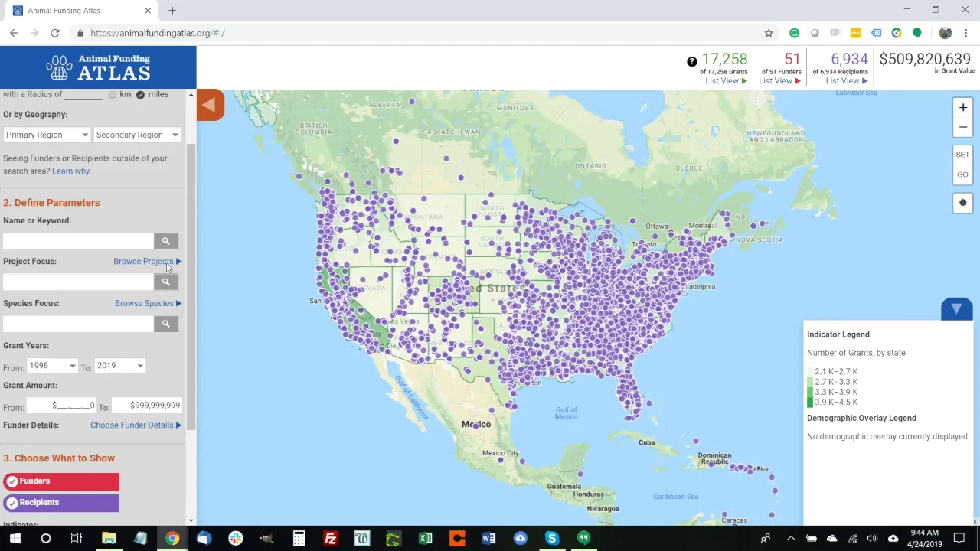Search by Name or Keyword magnifier button

pyautogui.click(x=165, y=241)
